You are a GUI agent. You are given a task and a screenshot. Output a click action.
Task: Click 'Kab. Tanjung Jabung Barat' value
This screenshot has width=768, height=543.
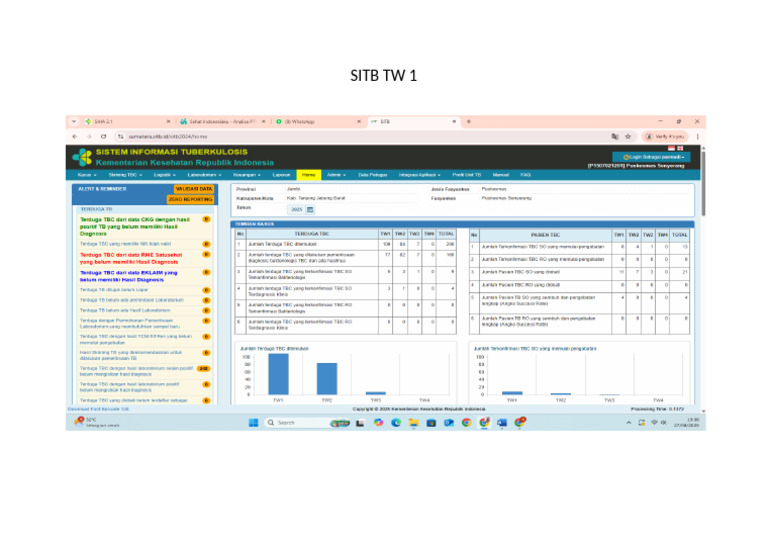point(316,198)
